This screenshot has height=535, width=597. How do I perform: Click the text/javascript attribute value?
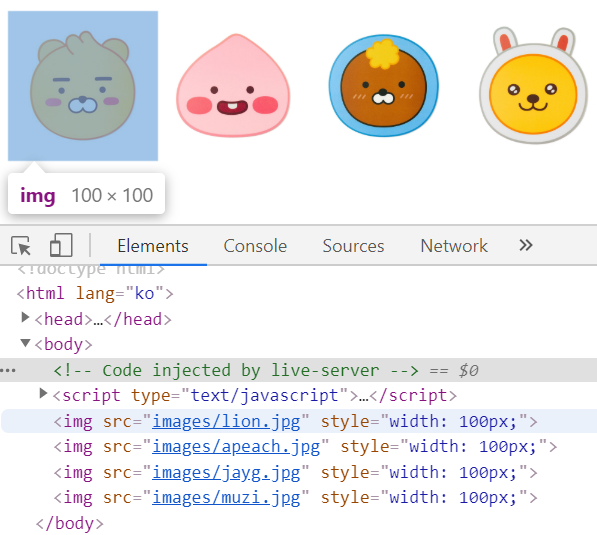264,396
